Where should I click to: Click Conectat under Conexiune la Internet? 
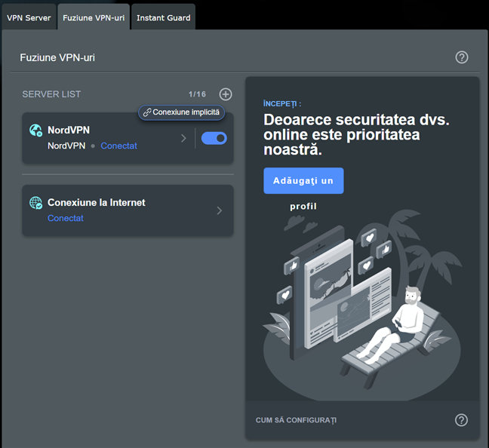pyautogui.click(x=66, y=218)
